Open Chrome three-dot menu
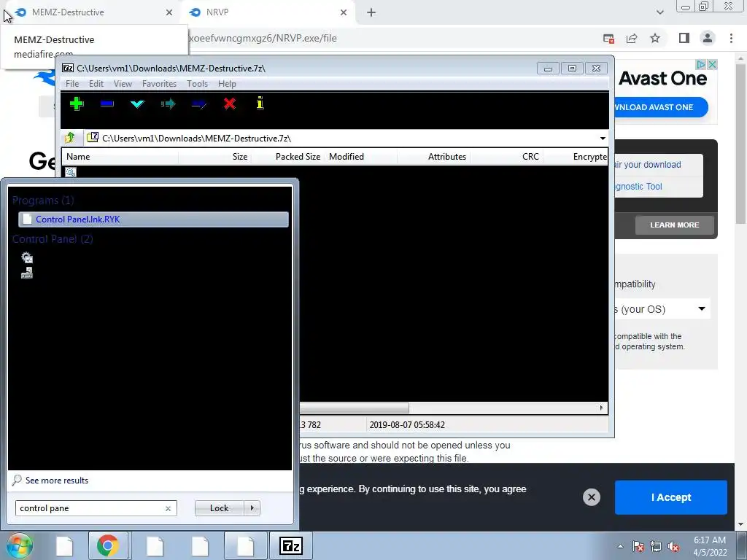Viewport: 747px width, 560px height. point(731,38)
